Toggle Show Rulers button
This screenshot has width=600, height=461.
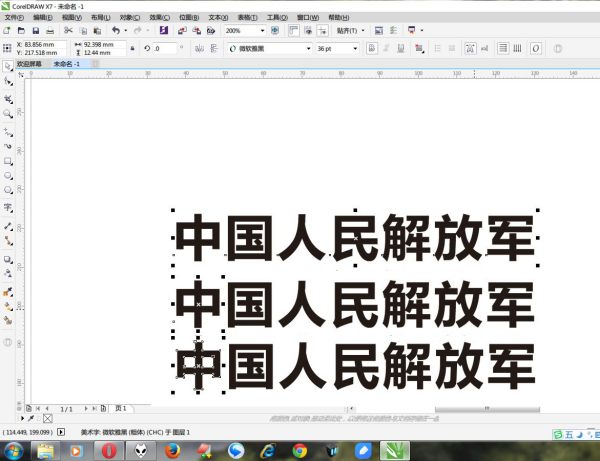point(293,31)
